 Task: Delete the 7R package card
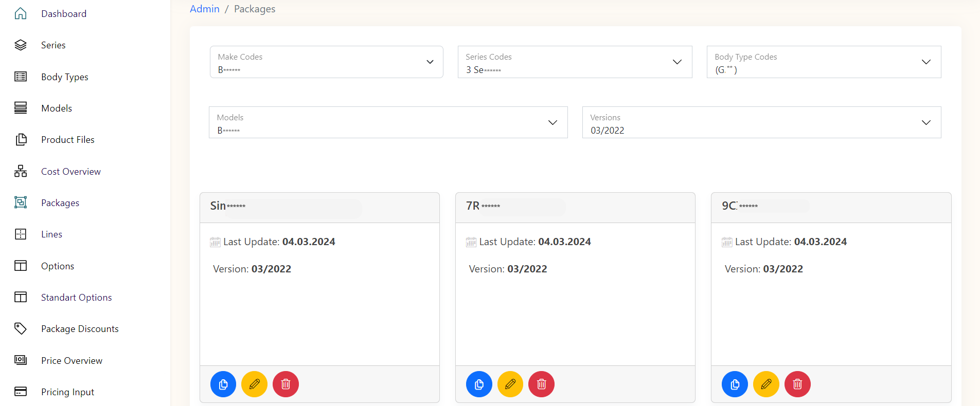click(x=542, y=384)
